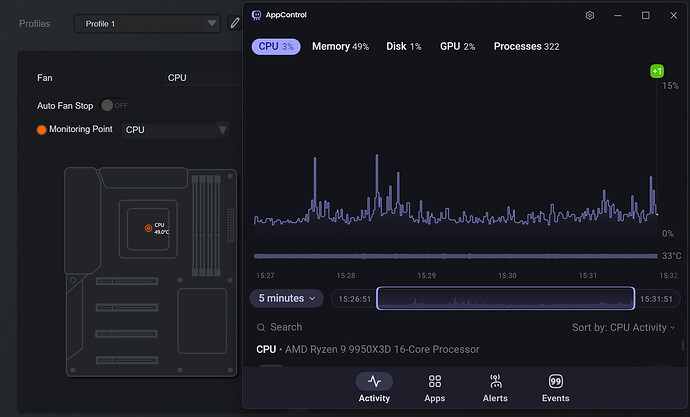Click the Activity pulse icon
Viewport: 690px width, 417px height.
click(x=374, y=381)
